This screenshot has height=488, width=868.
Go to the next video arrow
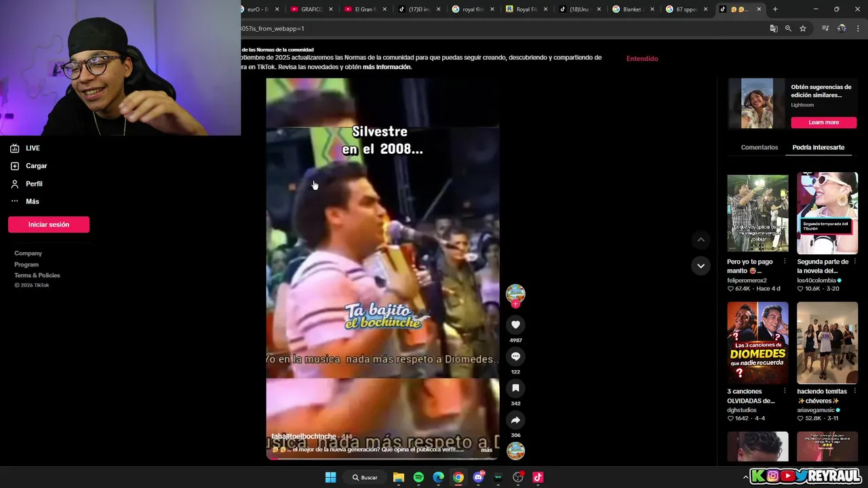701,266
